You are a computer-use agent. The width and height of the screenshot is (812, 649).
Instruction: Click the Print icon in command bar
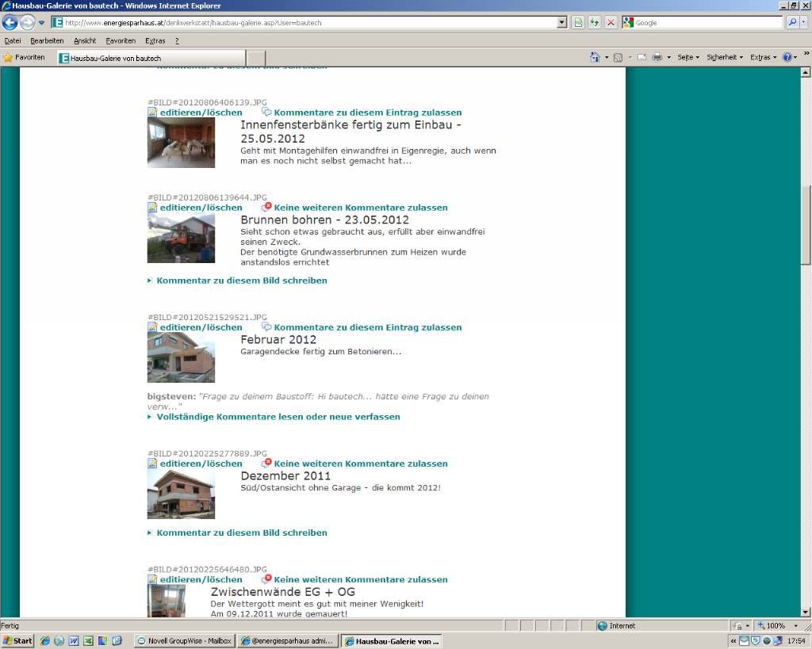click(657, 57)
